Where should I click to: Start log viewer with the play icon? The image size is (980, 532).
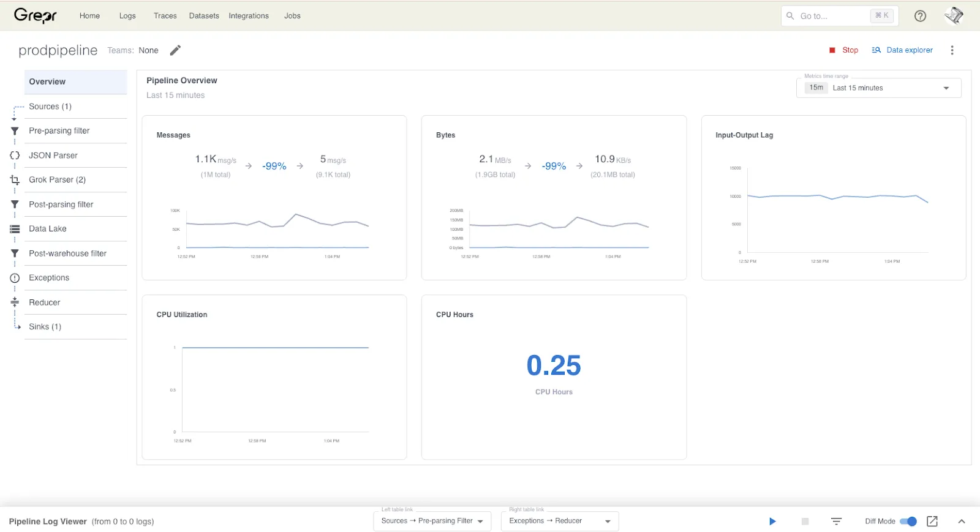pyautogui.click(x=772, y=522)
